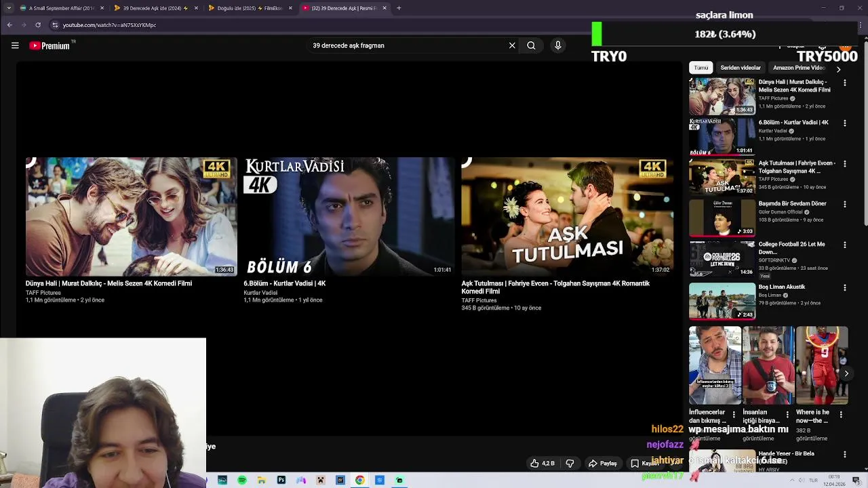Open the YouTube hamburger guide menu
868x488 pixels.
click(x=15, y=45)
